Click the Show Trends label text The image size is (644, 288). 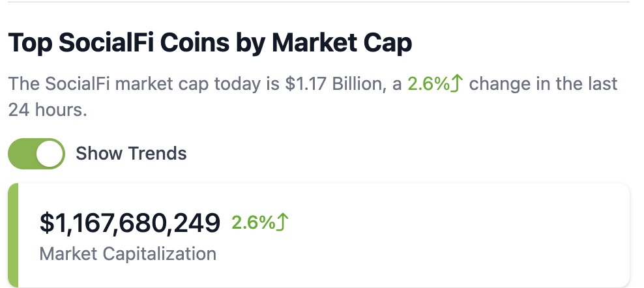(x=131, y=154)
